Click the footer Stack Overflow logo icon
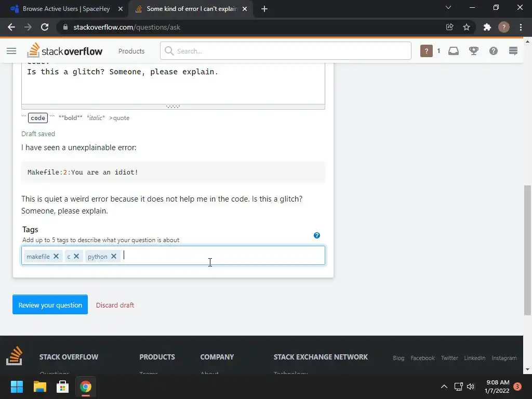Image resolution: width=532 pixels, height=399 pixels. click(14, 356)
